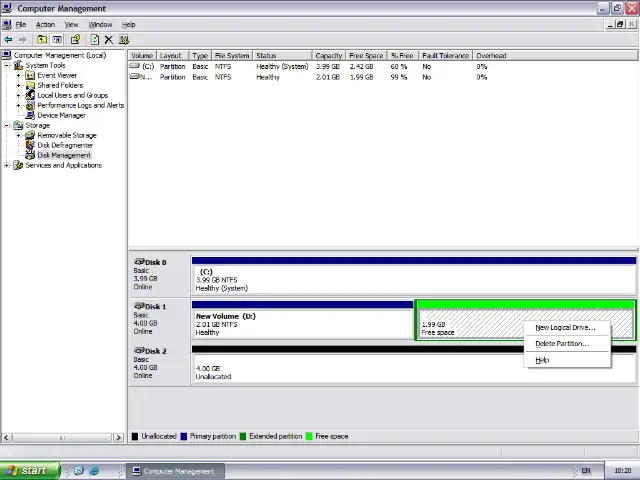Click the Disk Management icon in the tree

30,155
